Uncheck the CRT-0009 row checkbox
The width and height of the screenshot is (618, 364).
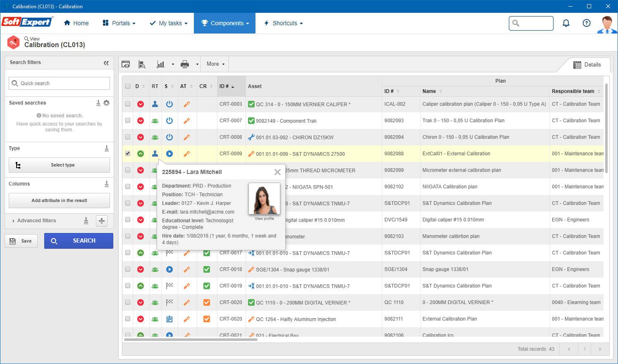pyautogui.click(x=128, y=154)
